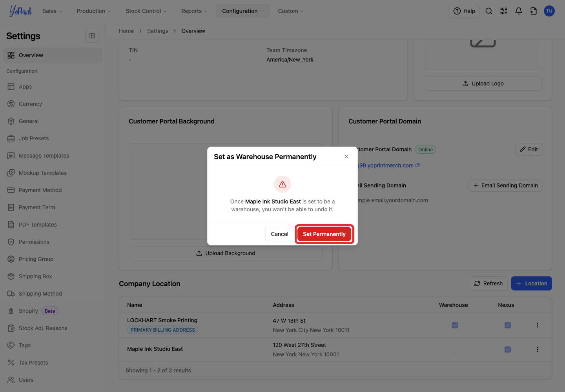Viewport: 565px width, 392px height.
Task: Open Mockup Templates
Action: tap(53, 173)
